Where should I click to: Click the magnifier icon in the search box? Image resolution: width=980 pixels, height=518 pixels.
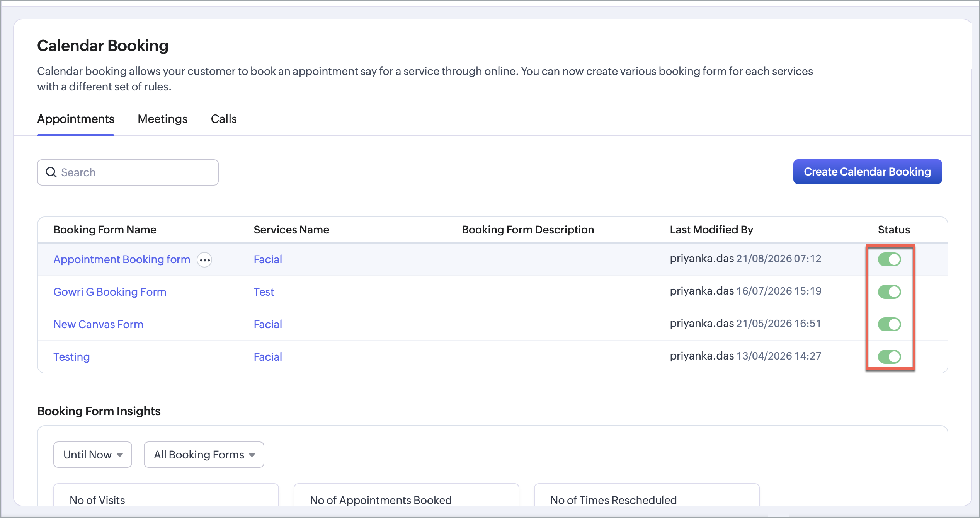tap(51, 172)
